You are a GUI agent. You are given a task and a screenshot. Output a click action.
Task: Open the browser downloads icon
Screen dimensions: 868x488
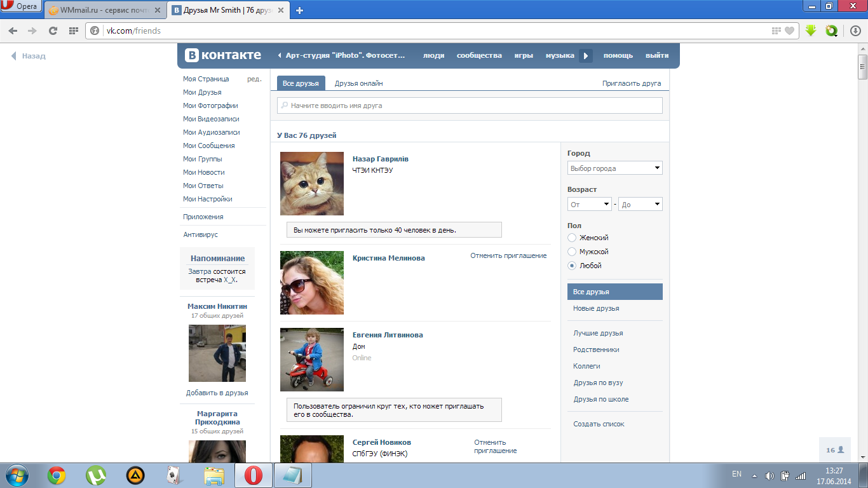click(x=855, y=30)
